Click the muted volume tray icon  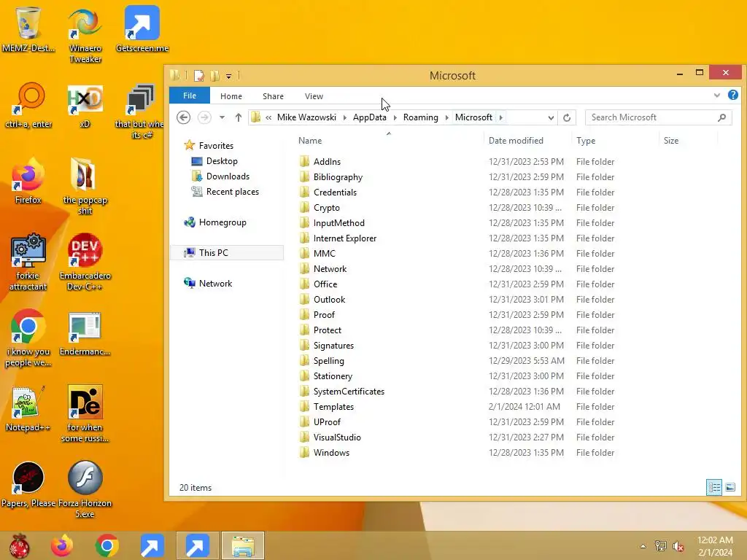678,545
